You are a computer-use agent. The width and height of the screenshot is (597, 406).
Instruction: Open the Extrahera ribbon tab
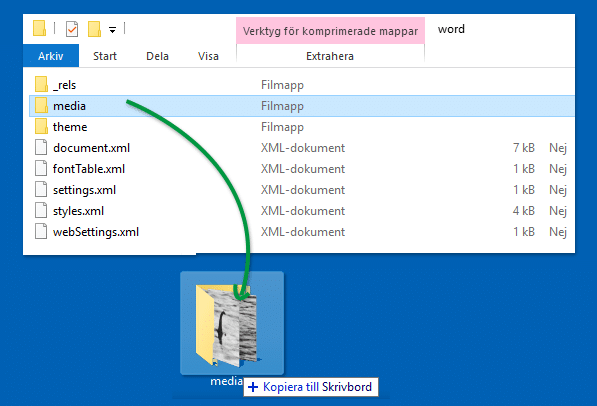click(x=330, y=56)
